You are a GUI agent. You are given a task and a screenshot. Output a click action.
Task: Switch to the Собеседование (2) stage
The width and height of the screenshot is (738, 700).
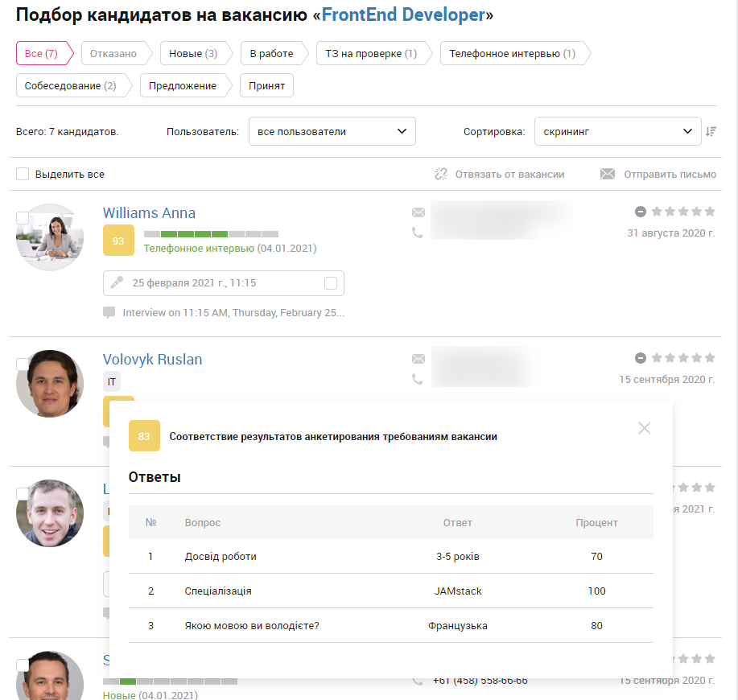click(x=71, y=85)
